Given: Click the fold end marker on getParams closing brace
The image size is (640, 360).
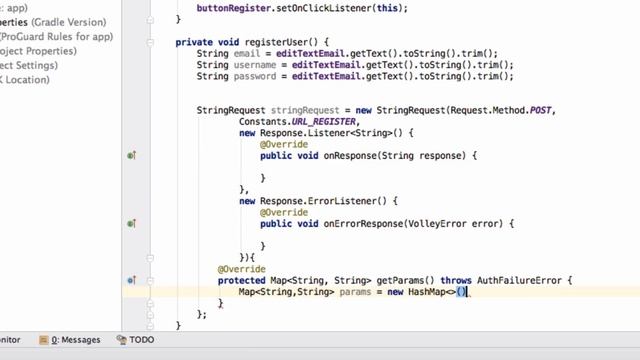Looking at the screenshot, I should click(150, 303).
